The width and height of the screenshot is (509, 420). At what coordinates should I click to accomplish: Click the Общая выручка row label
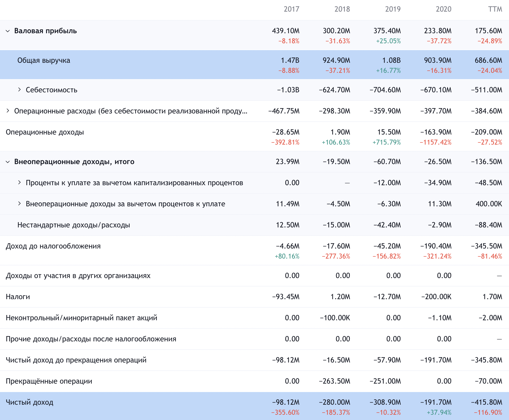[44, 60]
